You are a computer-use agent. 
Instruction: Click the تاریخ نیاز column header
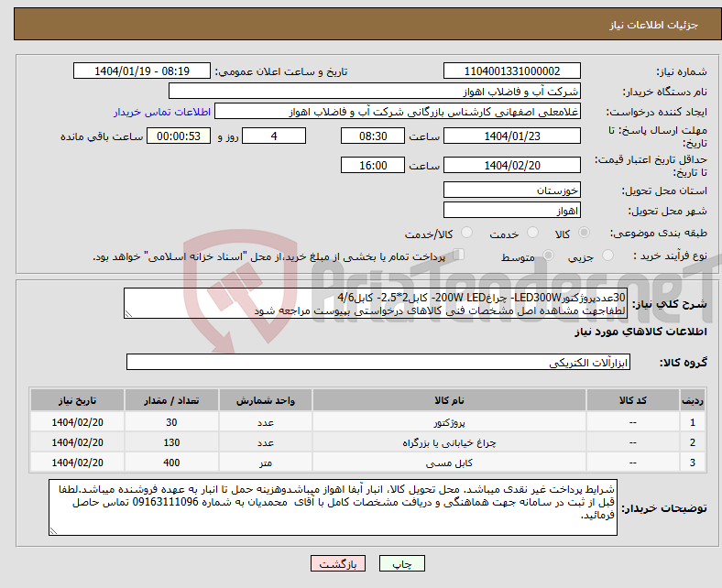[77, 400]
